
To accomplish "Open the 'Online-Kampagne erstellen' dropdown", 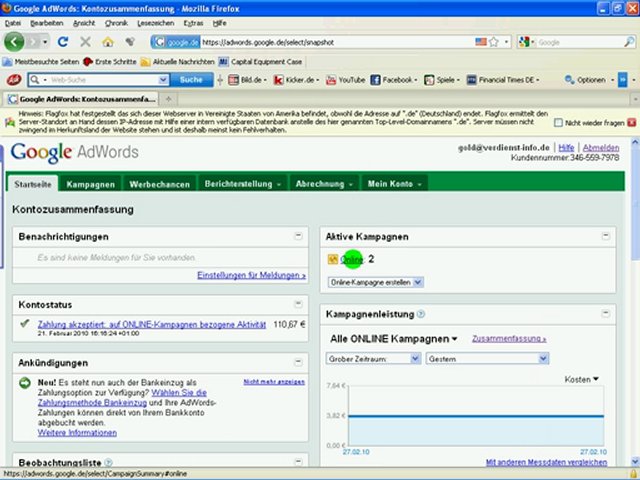I will (x=369, y=282).
